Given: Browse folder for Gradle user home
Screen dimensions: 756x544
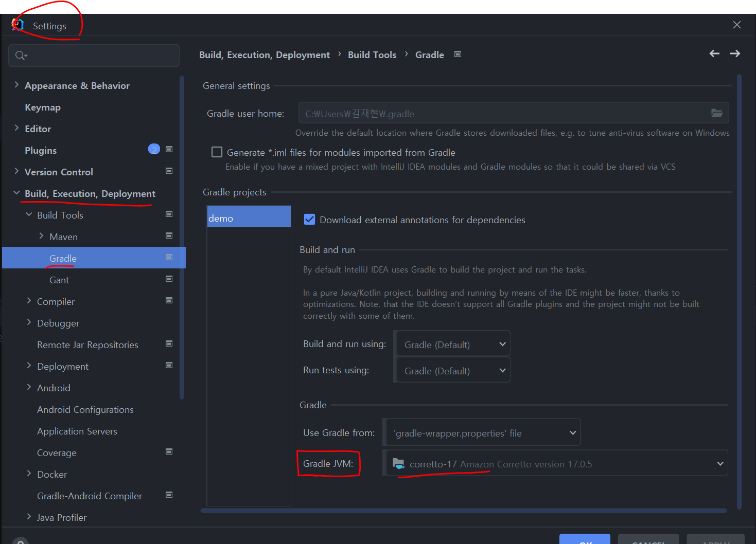Looking at the screenshot, I should click(x=716, y=113).
